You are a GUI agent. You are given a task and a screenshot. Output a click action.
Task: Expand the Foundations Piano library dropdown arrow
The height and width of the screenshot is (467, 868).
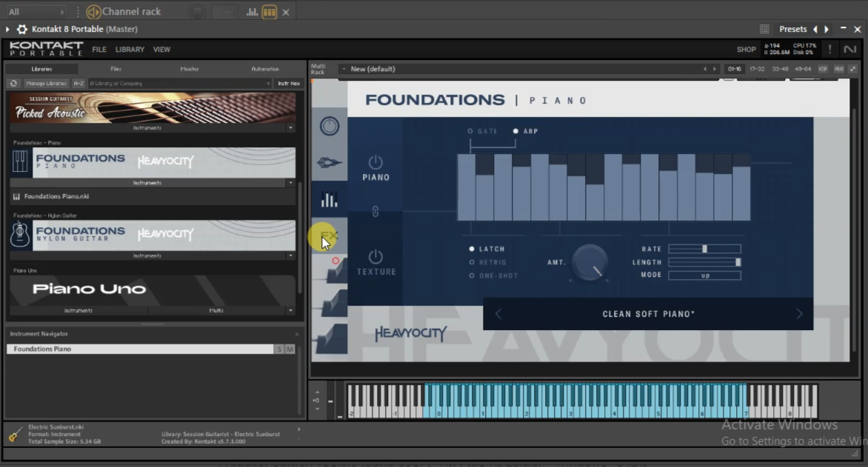pos(290,183)
